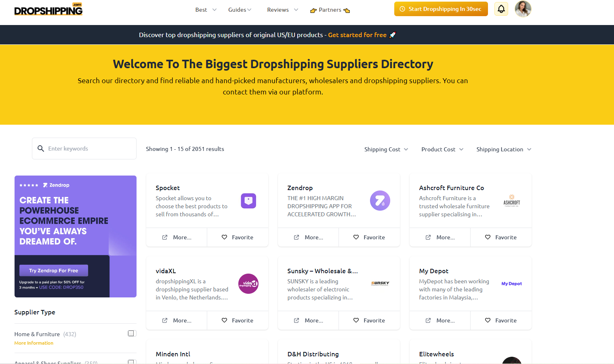Image resolution: width=614 pixels, height=364 pixels.
Task: Click Get started for free link
Action: [357, 35]
